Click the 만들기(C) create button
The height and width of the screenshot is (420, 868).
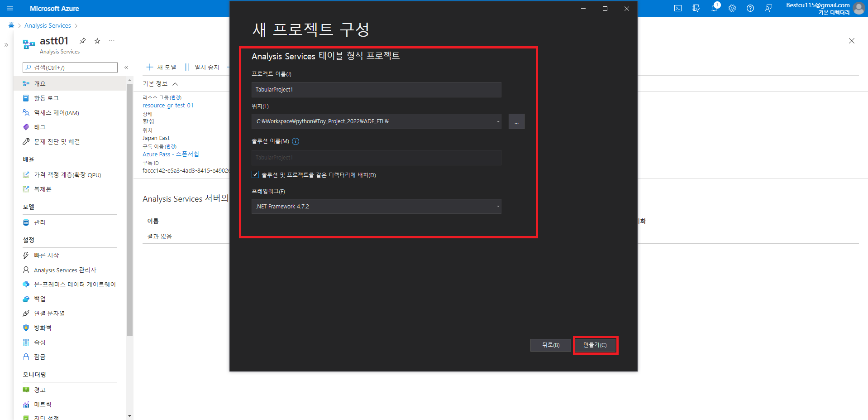click(x=595, y=345)
